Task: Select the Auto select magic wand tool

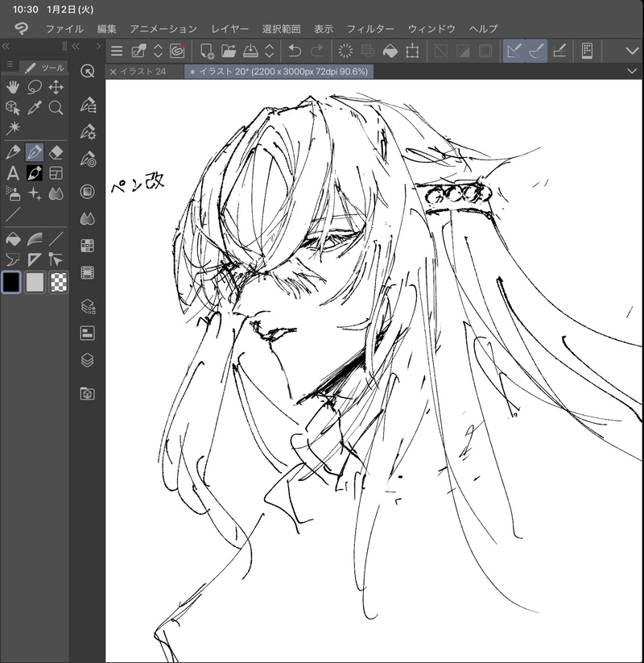Action: (13, 128)
